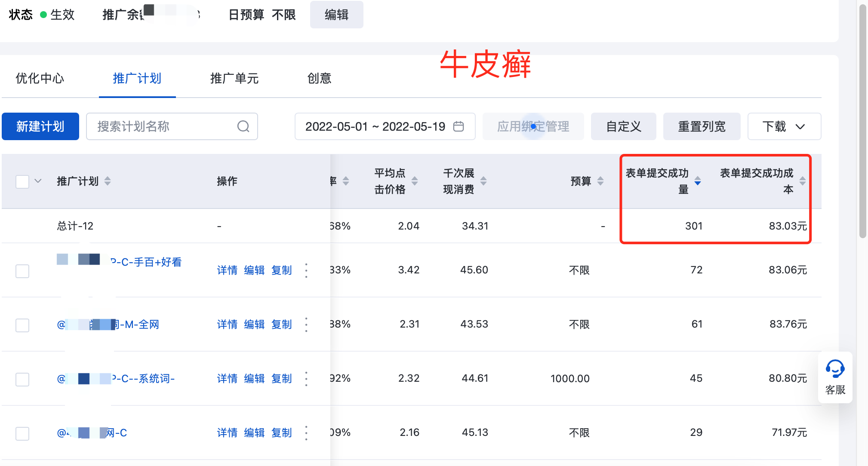
Task: Switch to 优化中心 tab
Action: [x=40, y=78]
